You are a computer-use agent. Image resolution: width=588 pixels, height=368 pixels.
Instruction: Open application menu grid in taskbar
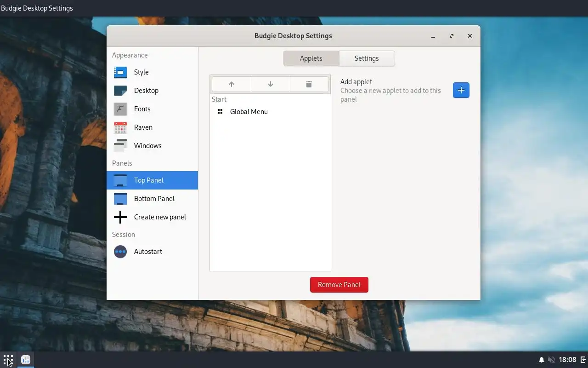coord(8,360)
